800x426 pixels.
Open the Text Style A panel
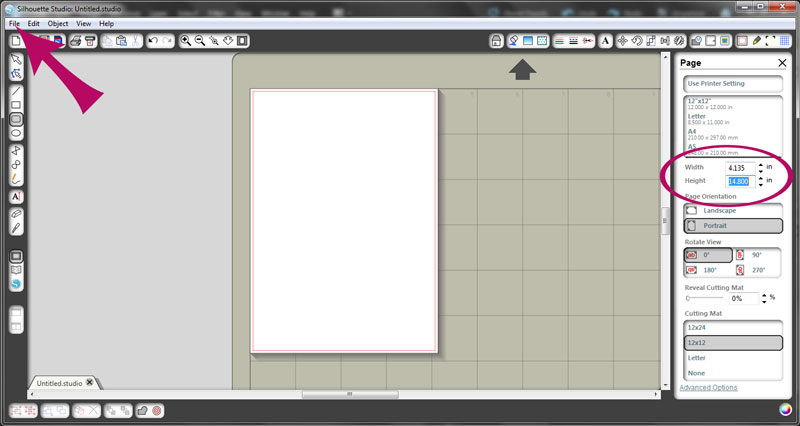[x=605, y=41]
